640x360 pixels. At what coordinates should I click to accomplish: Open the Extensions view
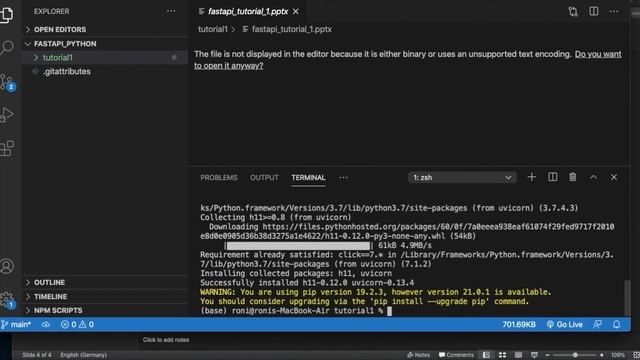(7, 148)
